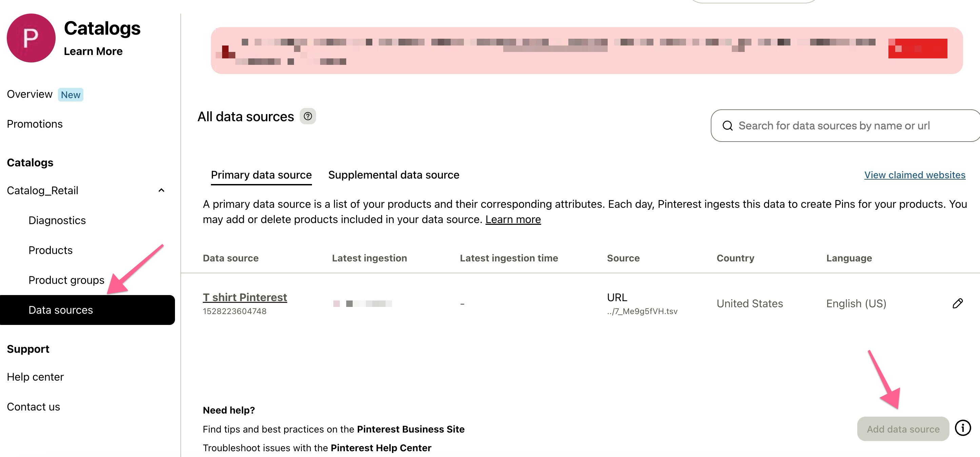Open Product groups page
The image size is (980, 457).
pyautogui.click(x=66, y=280)
